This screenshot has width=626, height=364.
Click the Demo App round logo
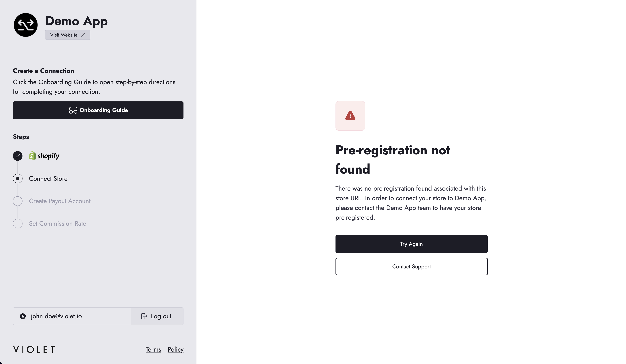pos(26,25)
